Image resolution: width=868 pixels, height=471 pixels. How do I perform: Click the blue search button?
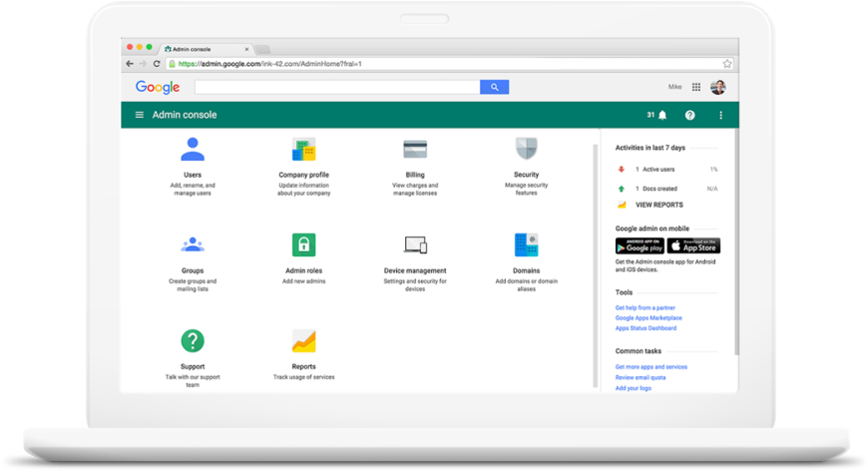(x=494, y=87)
